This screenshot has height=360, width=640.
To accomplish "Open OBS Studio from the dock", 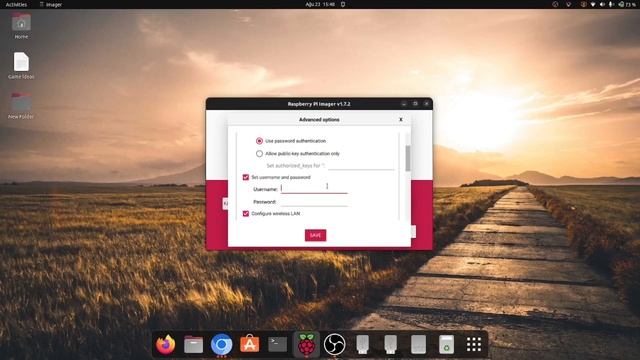I will tap(334, 344).
